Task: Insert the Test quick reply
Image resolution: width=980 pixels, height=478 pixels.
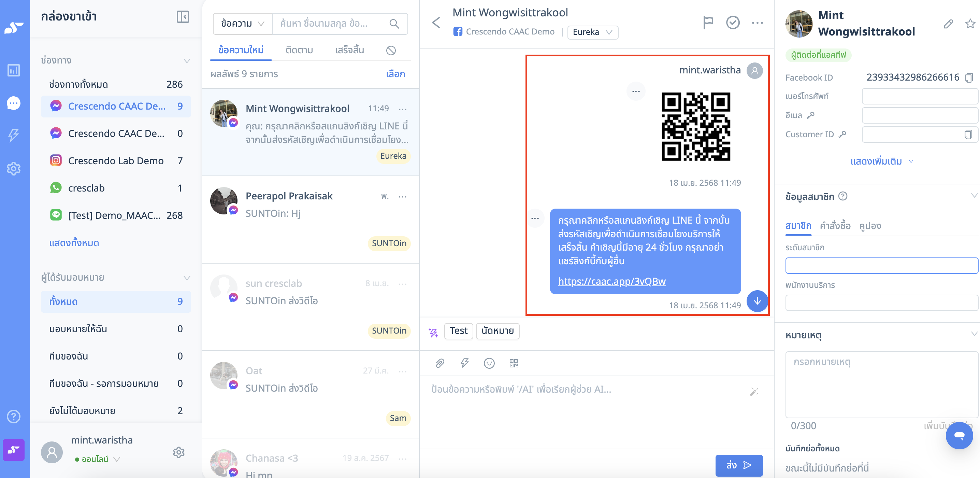Action: click(458, 331)
